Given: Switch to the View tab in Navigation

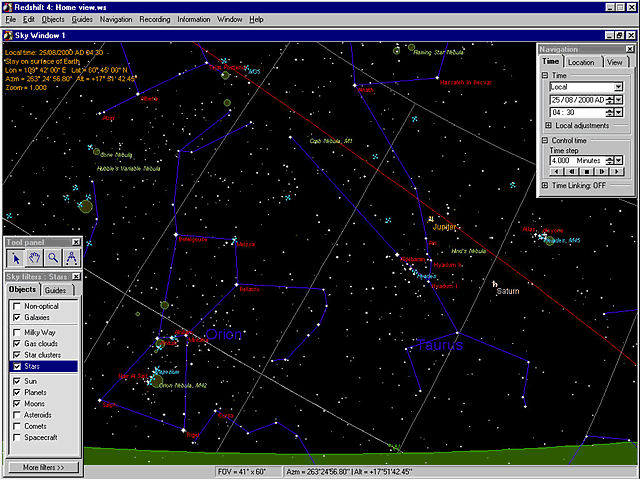Looking at the screenshot, I should pos(615,62).
